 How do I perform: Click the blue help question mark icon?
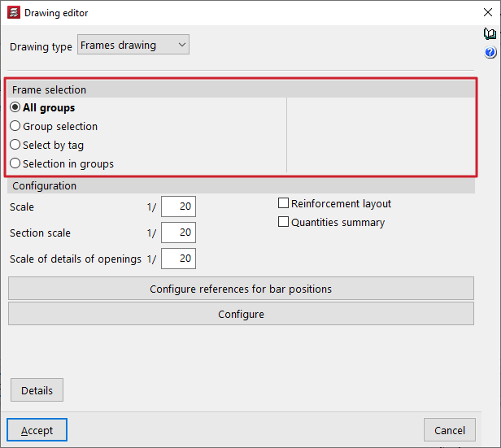(x=490, y=53)
